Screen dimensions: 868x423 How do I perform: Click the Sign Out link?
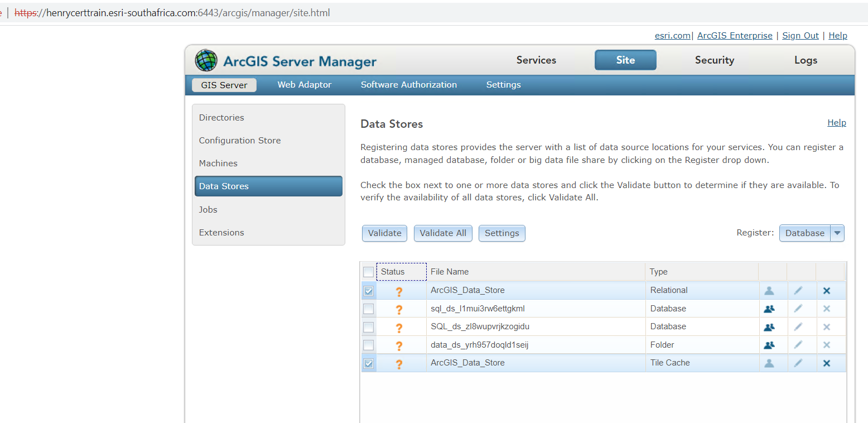800,36
